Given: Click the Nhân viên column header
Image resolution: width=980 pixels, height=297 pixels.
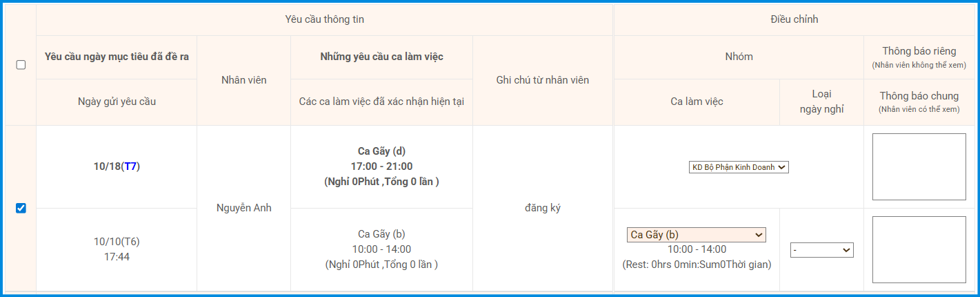Looking at the screenshot, I should (x=243, y=80).
